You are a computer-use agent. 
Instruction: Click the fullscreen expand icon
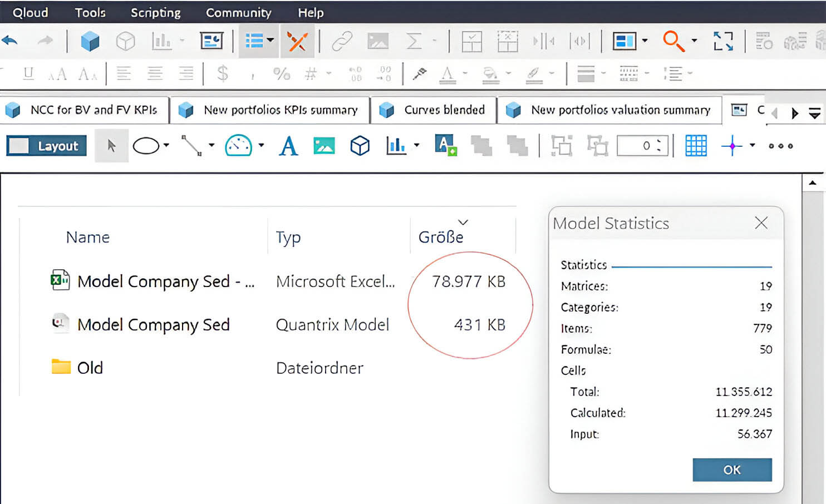[x=723, y=41]
